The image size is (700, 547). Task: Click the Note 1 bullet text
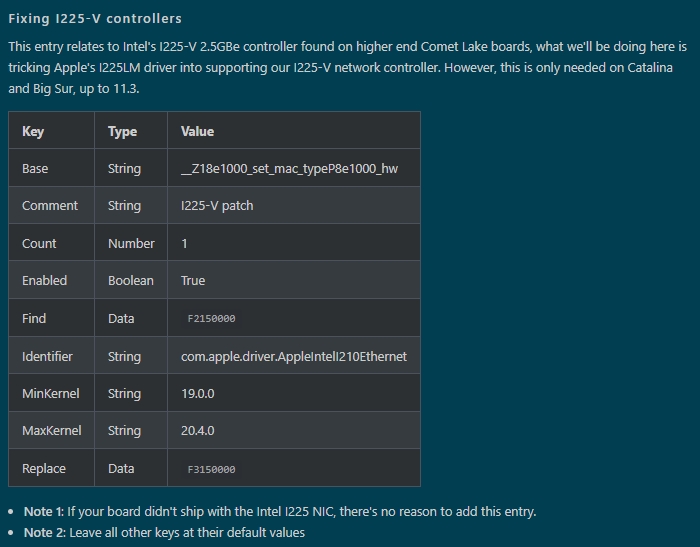point(280,512)
